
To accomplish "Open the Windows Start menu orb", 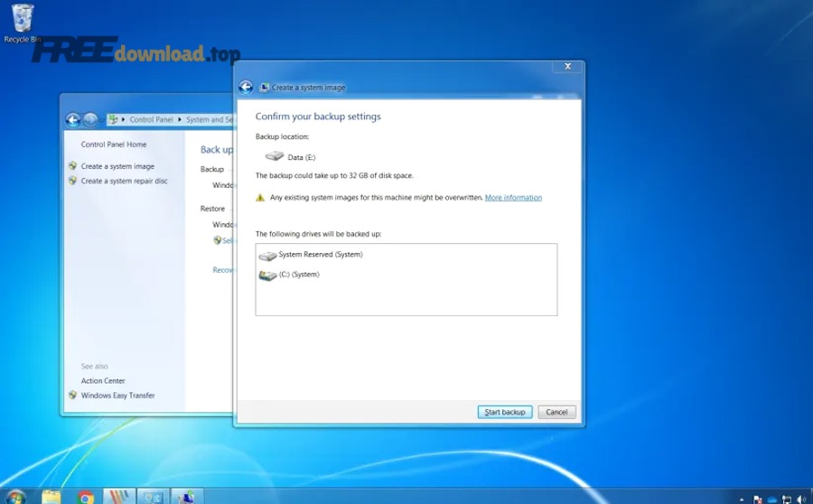I will click(14, 498).
